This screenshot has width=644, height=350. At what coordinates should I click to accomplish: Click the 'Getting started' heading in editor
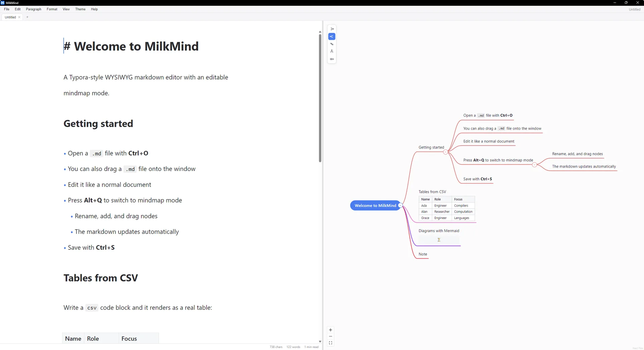point(98,124)
